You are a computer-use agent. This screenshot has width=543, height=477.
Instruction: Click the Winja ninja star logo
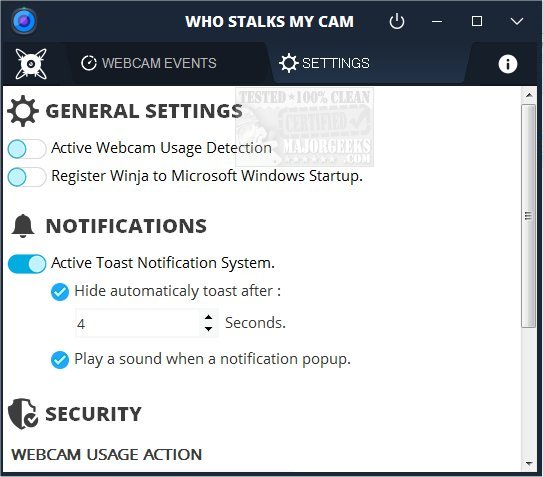coord(31,64)
